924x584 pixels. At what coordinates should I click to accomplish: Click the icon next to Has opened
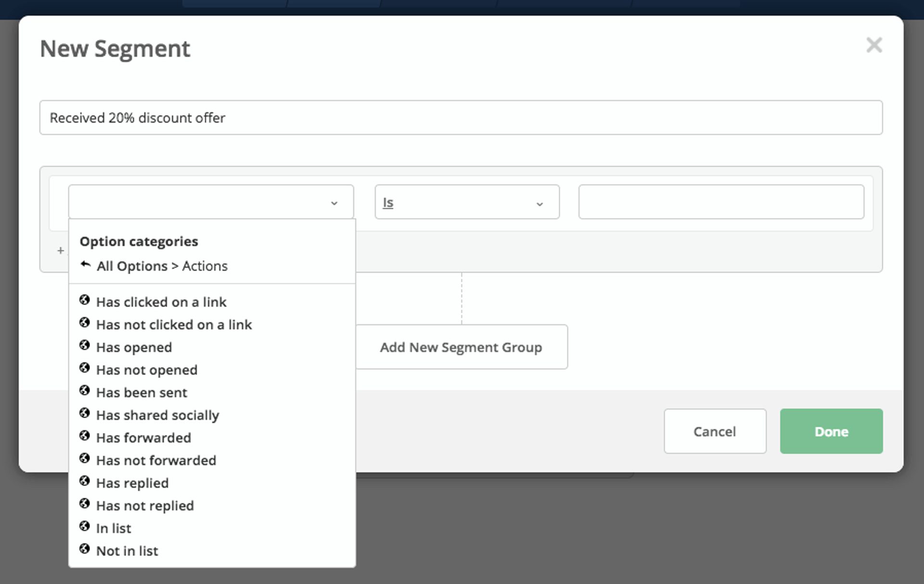(x=85, y=345)
